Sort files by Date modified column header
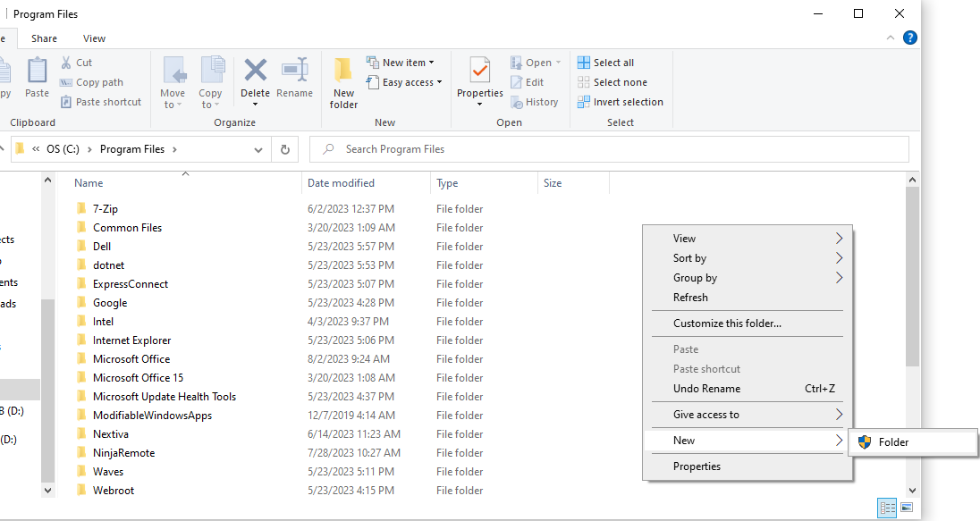Image resolution: width=980 pixels, height=521 pixels. [x=341, y=183]
